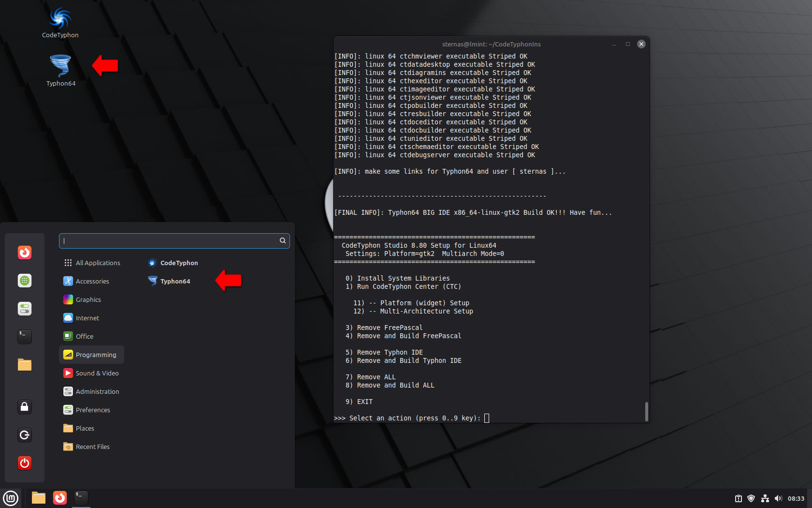This screenshot has height=508, width=812.
Task: Open the Office category
Action: [x=92, y=336]
